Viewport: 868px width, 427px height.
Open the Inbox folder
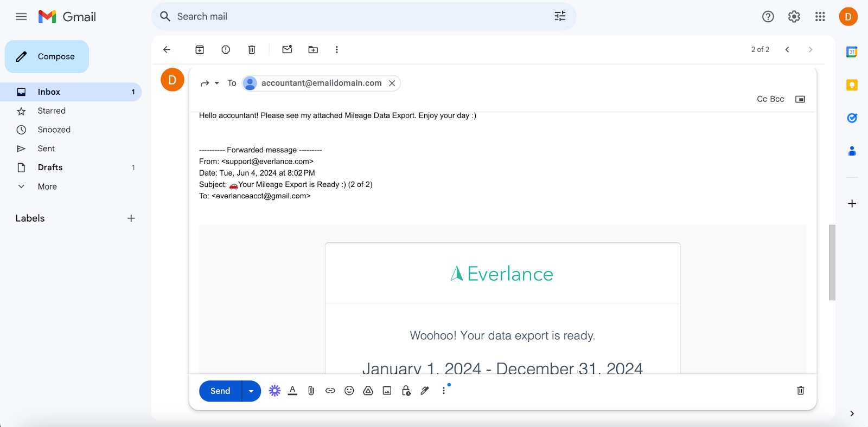point(49,92)
